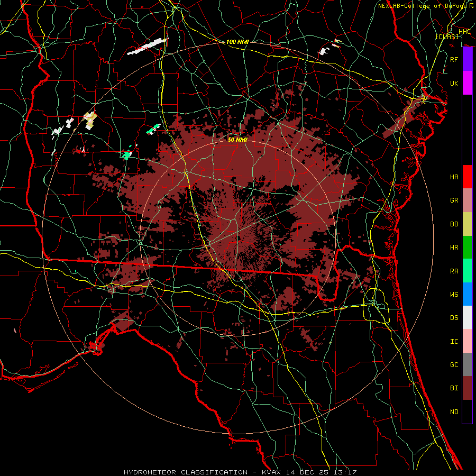Click the ND black legend swatch
Viewport: 476px width, 476px height.
(467, 411)
